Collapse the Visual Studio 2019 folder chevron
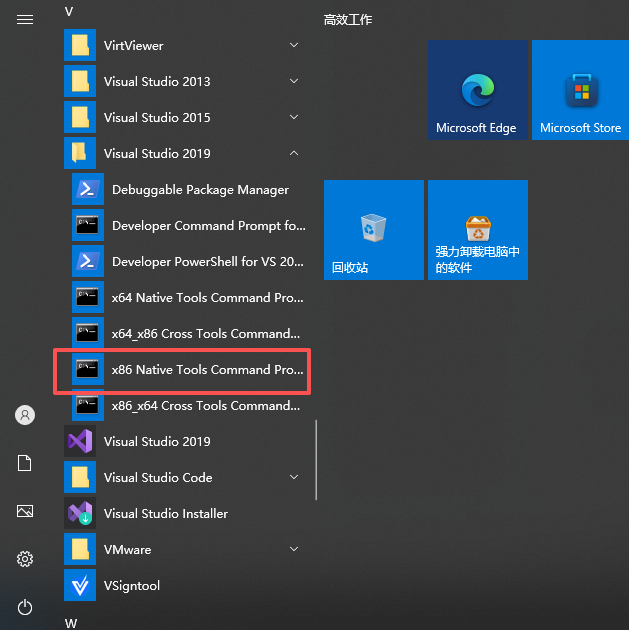 pyautogui.click(x=294, y=153)
